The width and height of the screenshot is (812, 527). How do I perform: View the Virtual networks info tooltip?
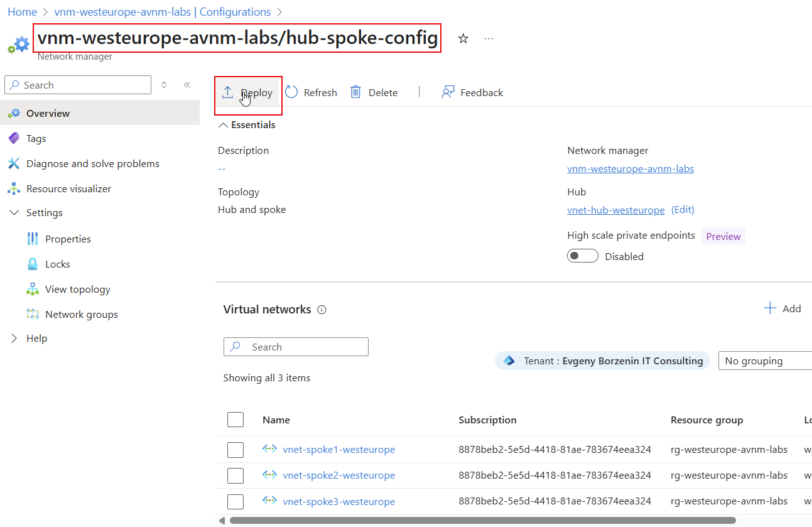coord(322,309)
